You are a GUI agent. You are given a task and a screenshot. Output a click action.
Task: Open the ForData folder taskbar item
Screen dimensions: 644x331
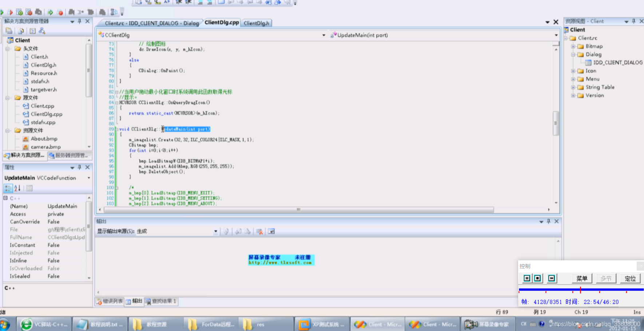[212, 324]
